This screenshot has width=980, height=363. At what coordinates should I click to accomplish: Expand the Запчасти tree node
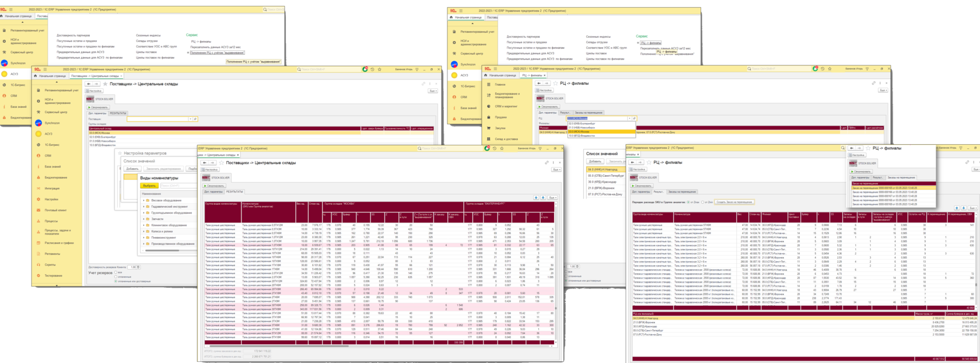144,219
